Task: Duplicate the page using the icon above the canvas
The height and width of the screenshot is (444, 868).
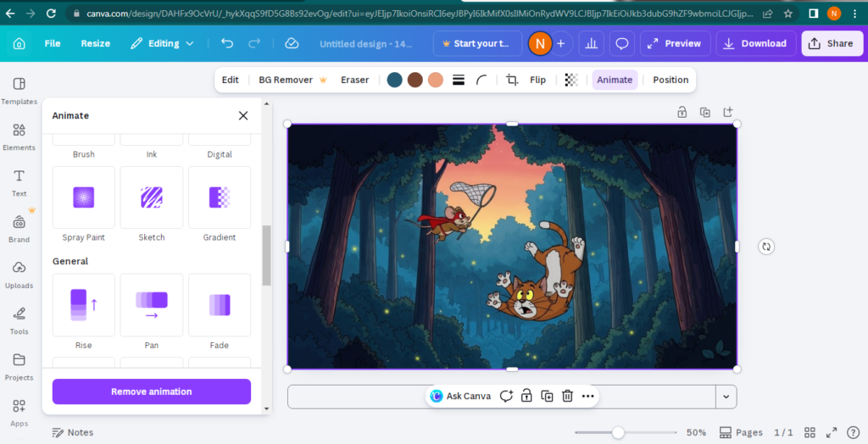Action: click(x=704, y=113)
